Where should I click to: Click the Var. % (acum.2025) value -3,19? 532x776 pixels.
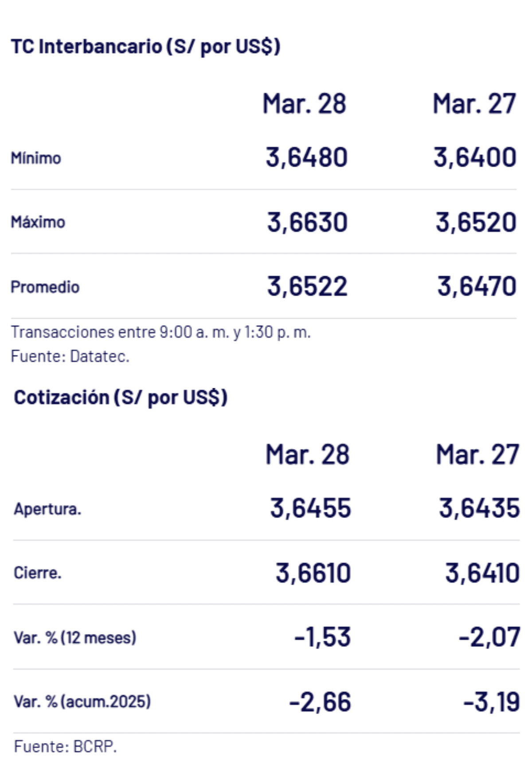[x=491, y=702]
